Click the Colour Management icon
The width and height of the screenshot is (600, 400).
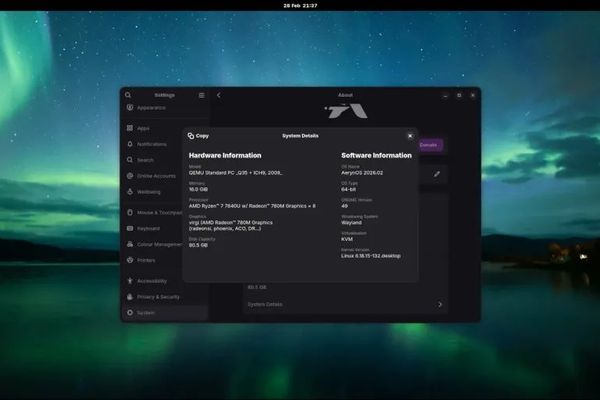(x=130, y=244)
